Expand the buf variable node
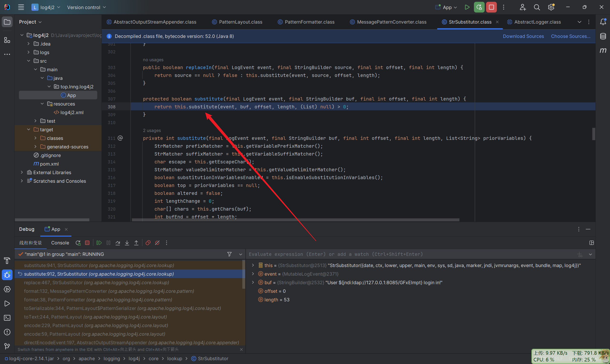The width and height of the screenshot is (610, 364). (x=253, y=282)
